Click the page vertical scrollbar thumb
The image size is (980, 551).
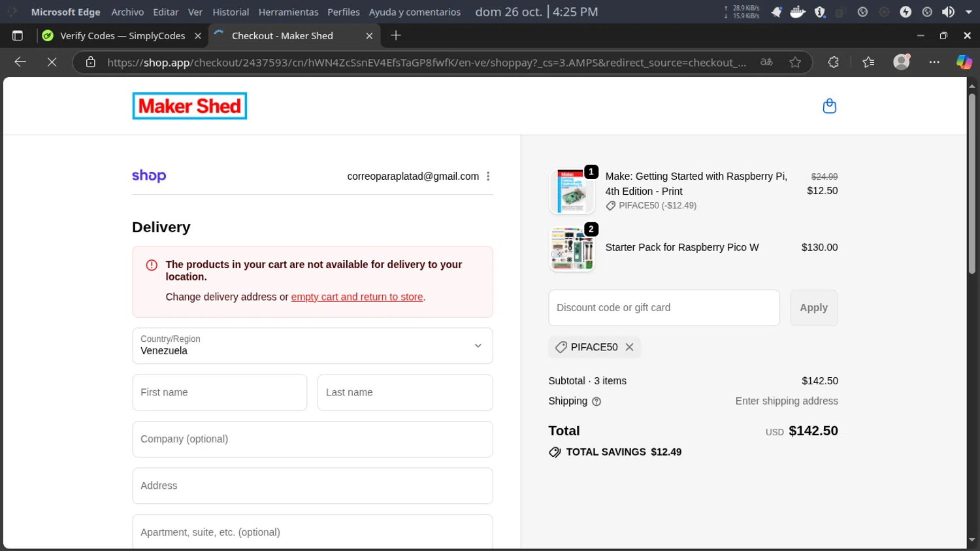point(972,183)
